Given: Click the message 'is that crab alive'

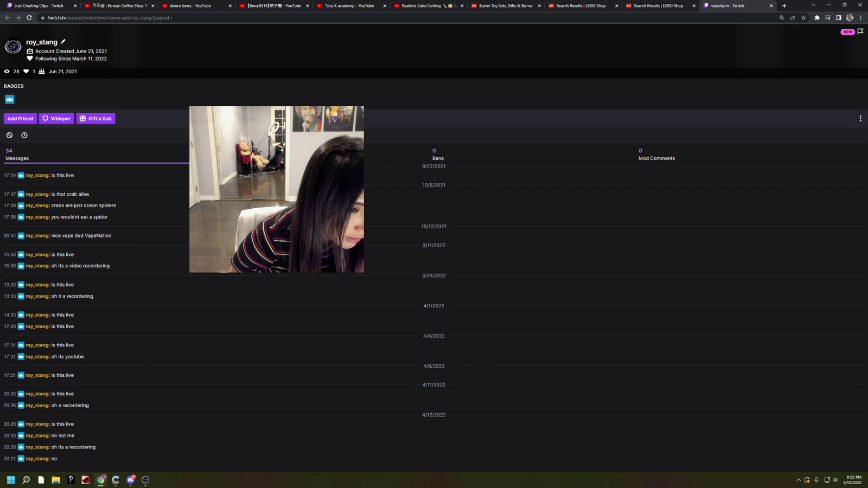Looking at the screenshot, I should pos(70,194).
